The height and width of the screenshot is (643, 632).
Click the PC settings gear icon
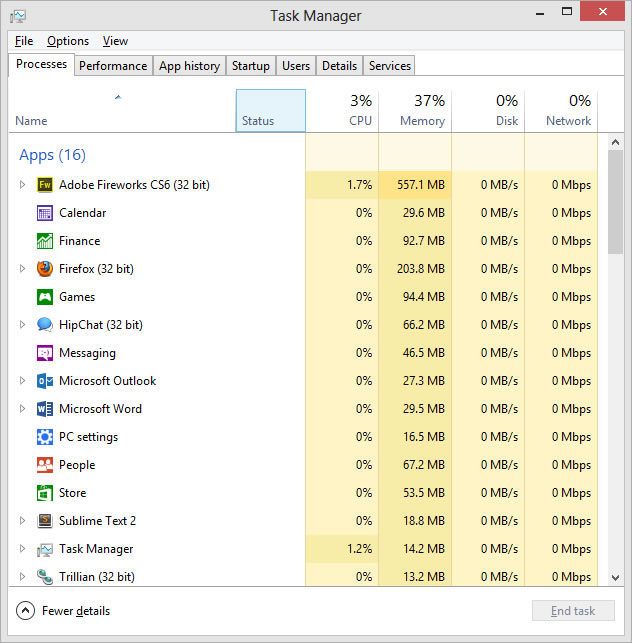click(45, 437)
